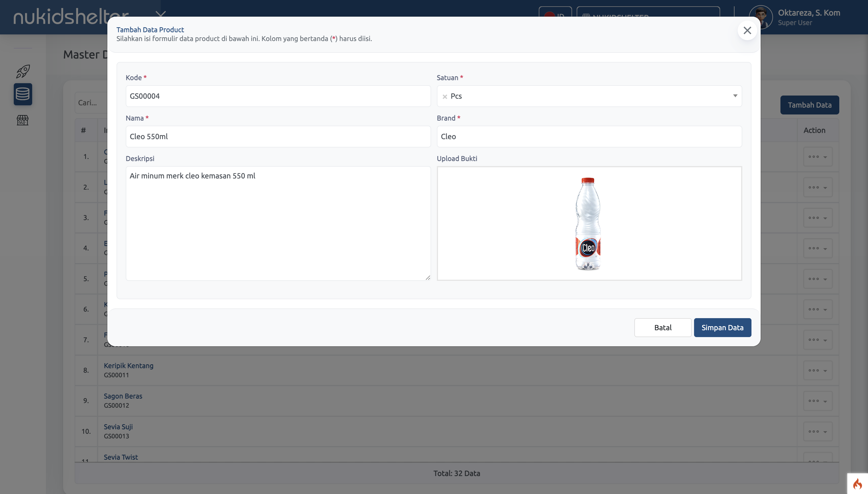Click the Brand input field
The image size is (868, 494).
[x=589, y=136]
